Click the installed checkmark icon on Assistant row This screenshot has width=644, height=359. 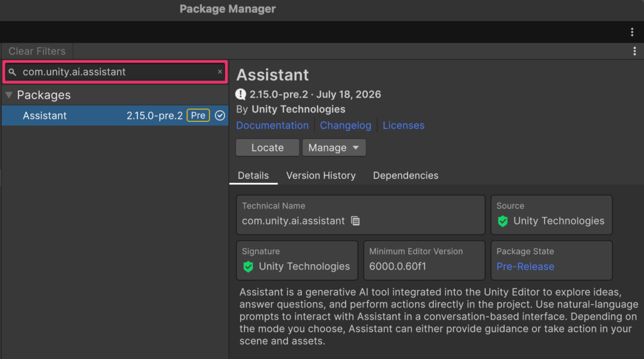220,116
